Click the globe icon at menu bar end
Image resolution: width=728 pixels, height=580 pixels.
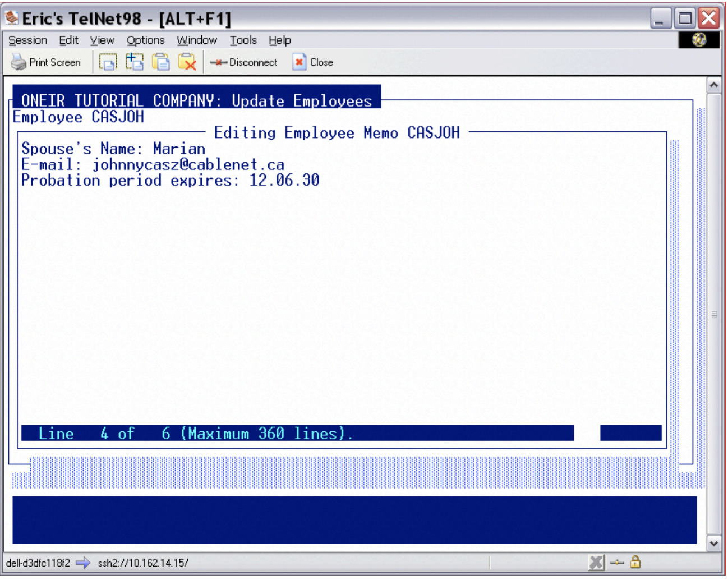point(699,40)
